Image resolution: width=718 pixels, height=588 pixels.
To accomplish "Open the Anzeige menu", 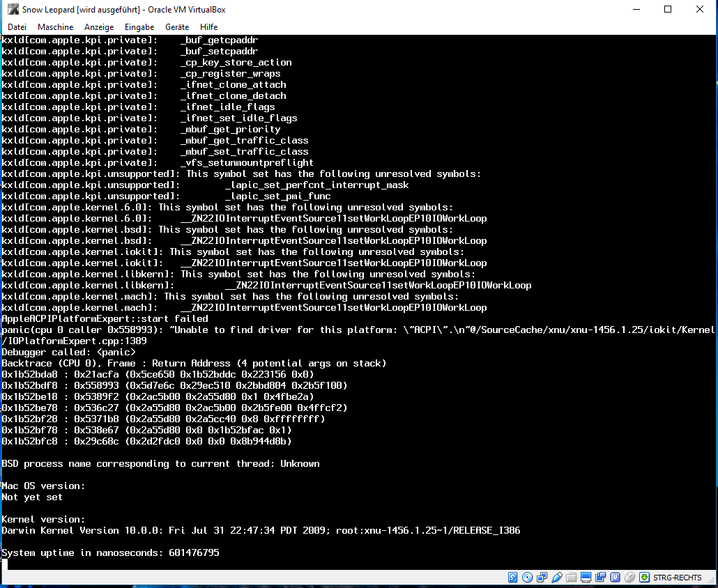I will tap(99, 27).
